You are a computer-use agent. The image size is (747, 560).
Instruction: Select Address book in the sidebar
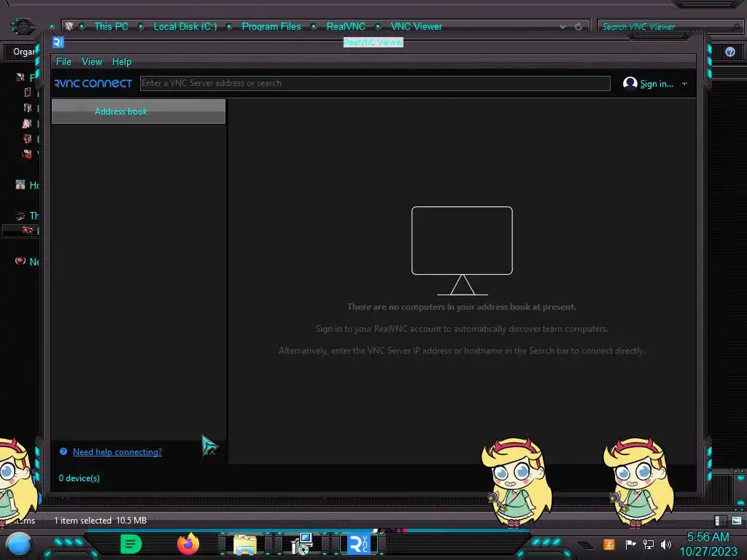point(138,112)
